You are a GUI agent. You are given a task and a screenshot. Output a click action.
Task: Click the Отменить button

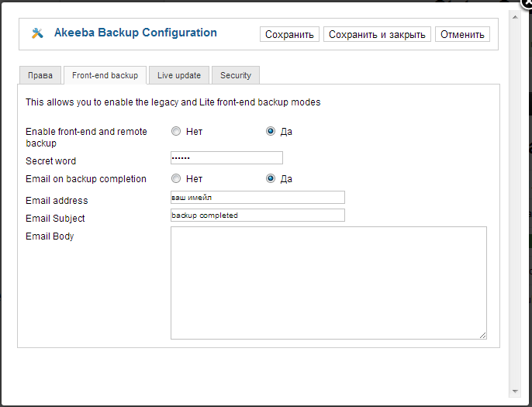click(x=462, y=34)
